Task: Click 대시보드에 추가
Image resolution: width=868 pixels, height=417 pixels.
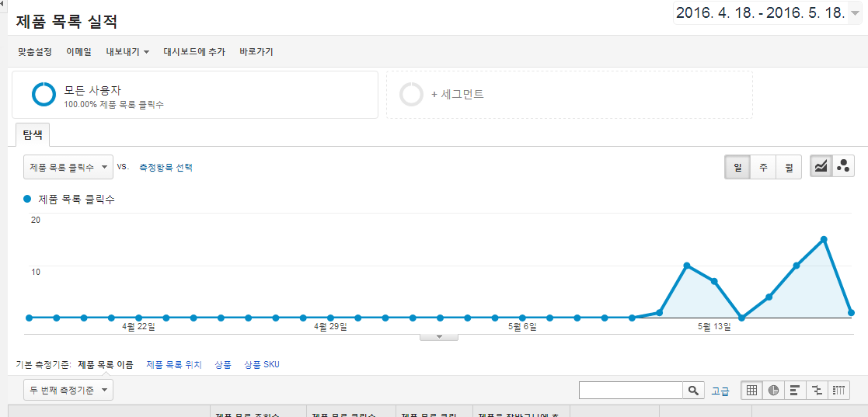Action: [x=194, y=52]
